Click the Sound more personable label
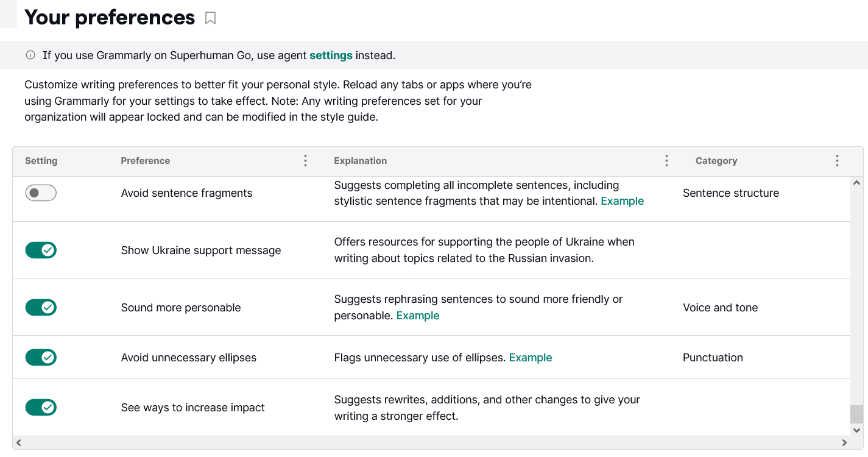Viewport: 868px width, 457px height. coord(181,308)
